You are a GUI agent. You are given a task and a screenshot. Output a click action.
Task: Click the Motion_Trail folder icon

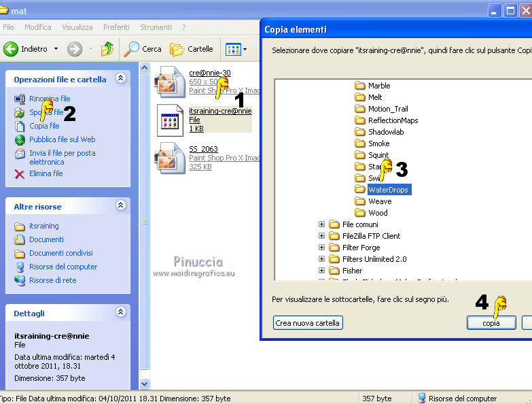[359, 109]
